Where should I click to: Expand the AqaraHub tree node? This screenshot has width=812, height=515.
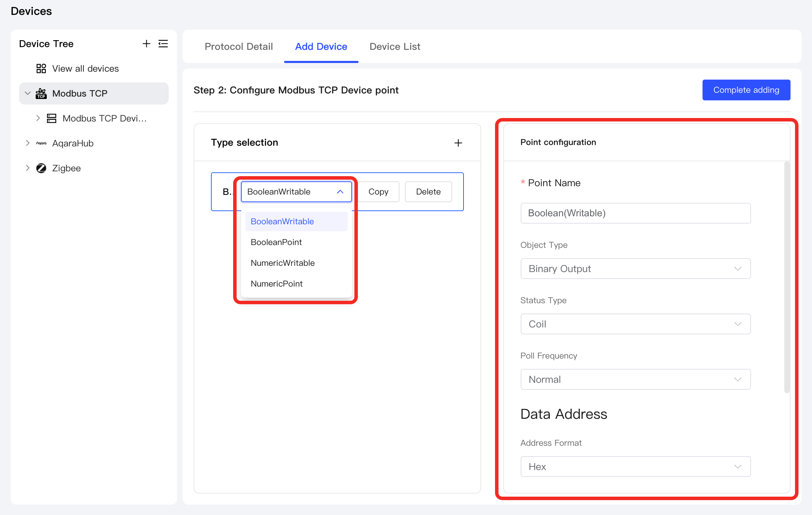(x=28, y=143)
